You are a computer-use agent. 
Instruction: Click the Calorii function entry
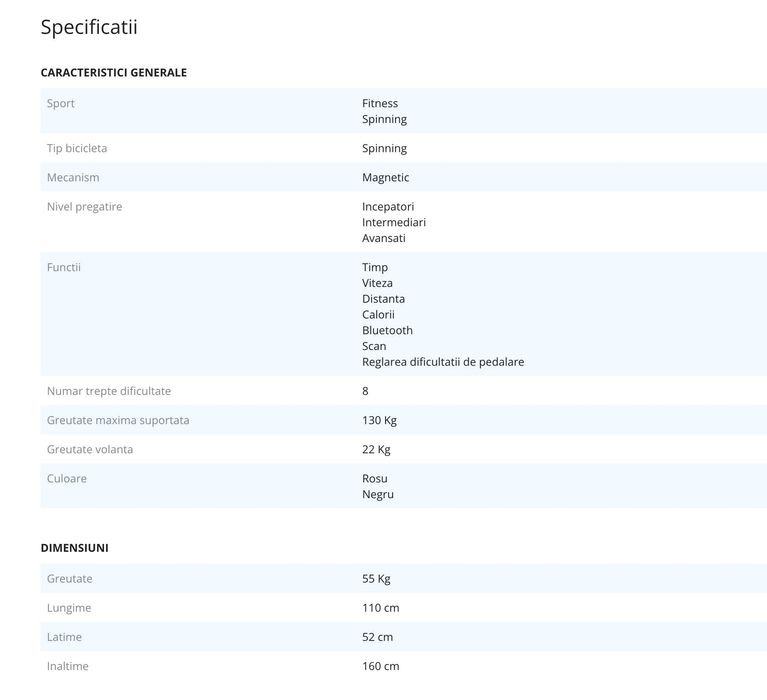pos(378,315)
